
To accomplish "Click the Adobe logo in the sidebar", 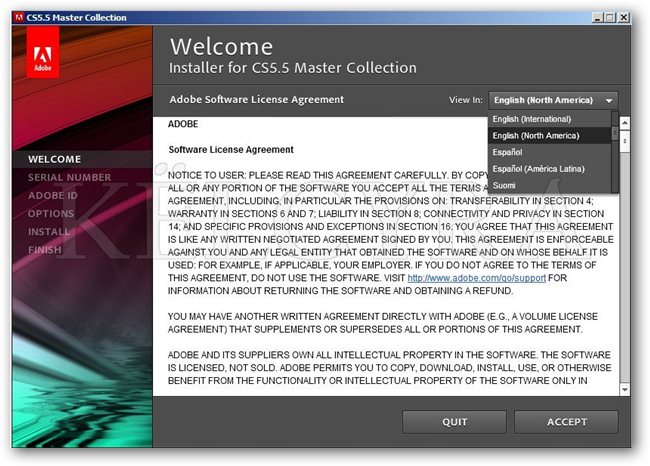I will click(x=43, y=52).
